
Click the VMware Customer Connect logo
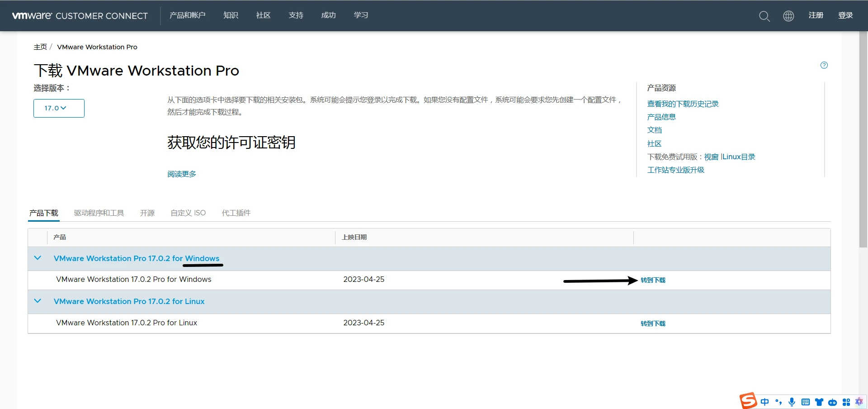[80, 16]
